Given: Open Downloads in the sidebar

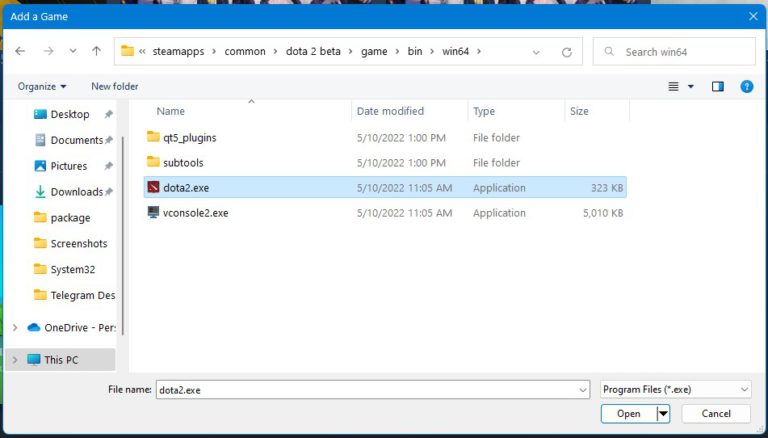Looking at the screenshot, I should 77,192.
